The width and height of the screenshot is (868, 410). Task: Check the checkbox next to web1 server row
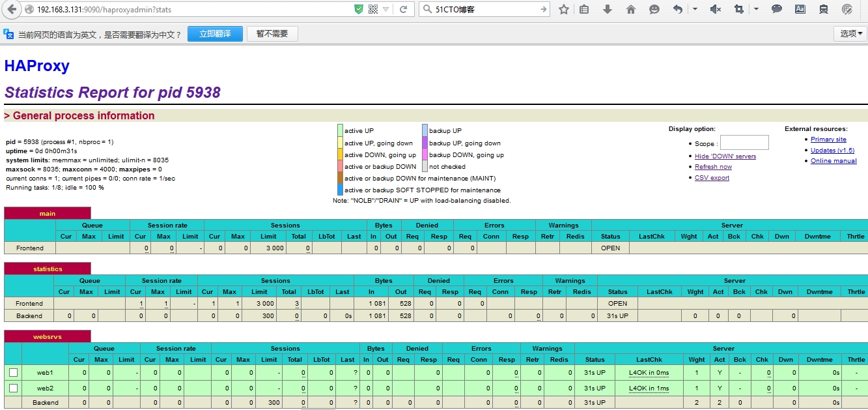(14, 373)
